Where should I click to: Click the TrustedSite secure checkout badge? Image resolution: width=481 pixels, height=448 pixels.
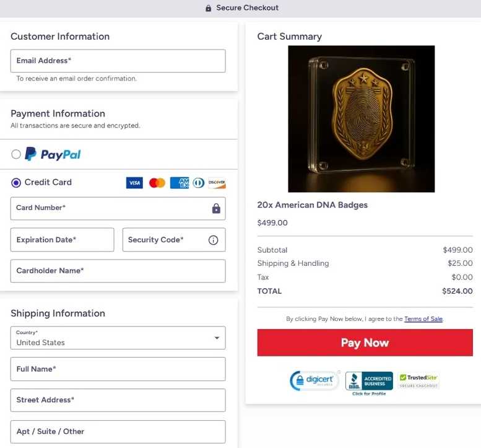(418, 380)
